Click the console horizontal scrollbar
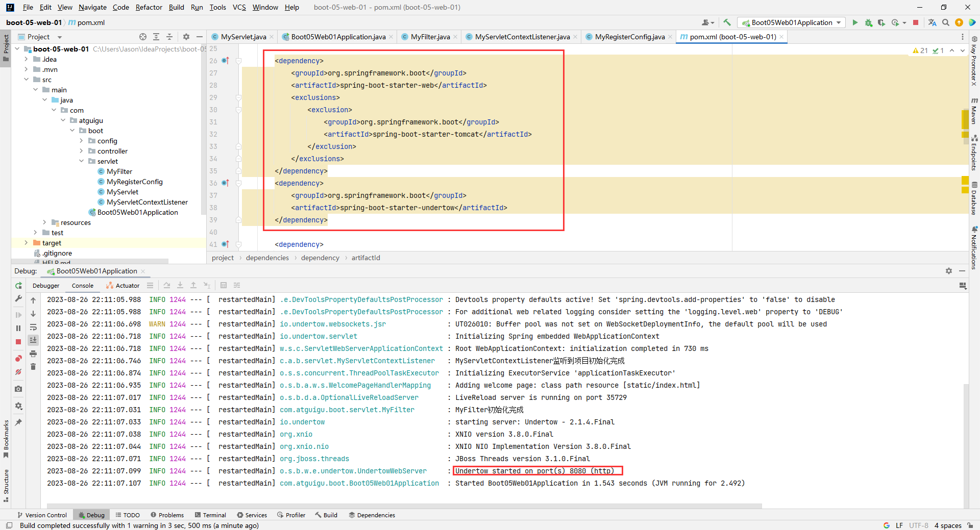 click(403, 506)
